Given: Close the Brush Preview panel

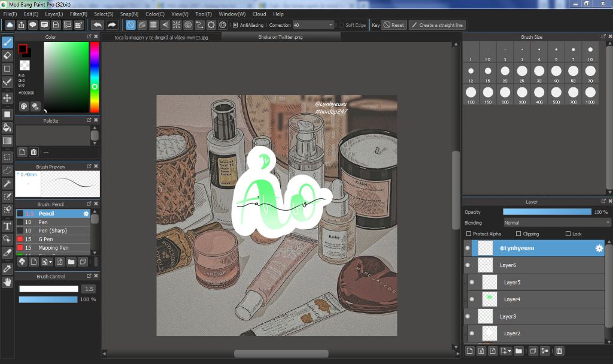Looking at the screenshot, I should click(96, 166).
